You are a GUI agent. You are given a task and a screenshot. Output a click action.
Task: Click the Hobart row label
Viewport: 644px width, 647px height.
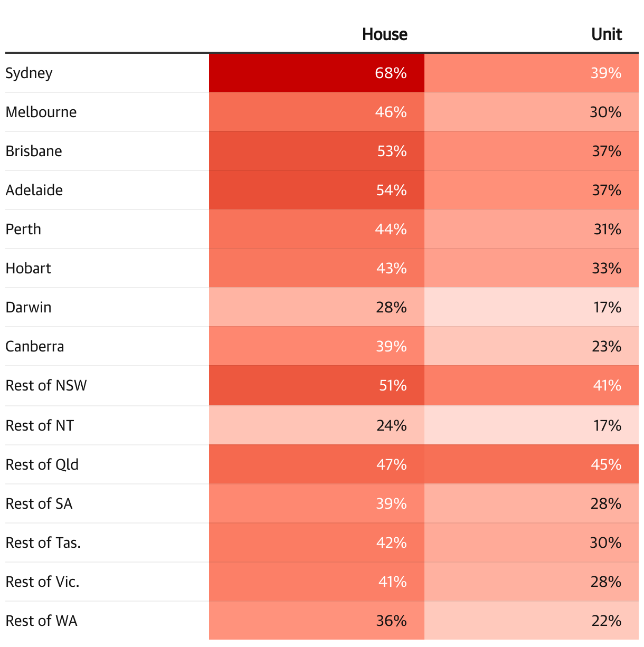click(29, 268)
